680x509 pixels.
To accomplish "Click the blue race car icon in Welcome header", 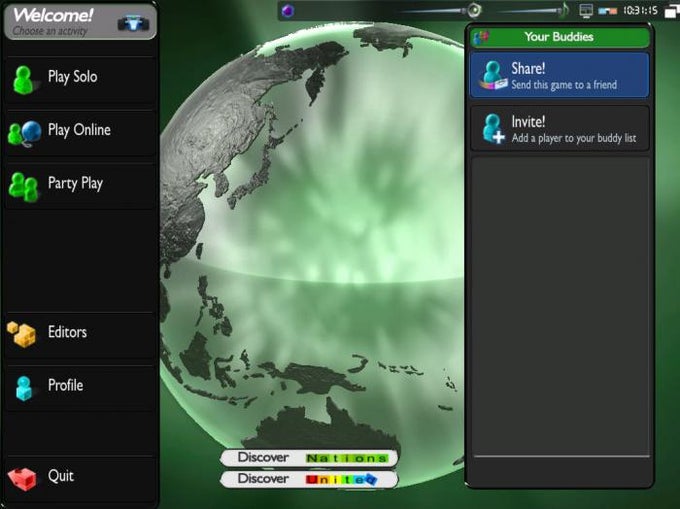I will click(133, 23).
